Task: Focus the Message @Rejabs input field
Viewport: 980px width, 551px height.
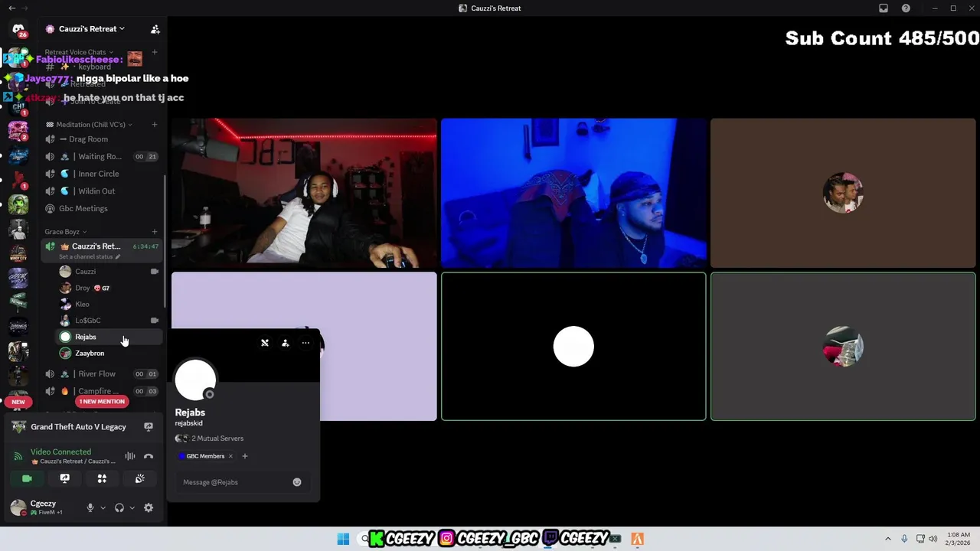Action: click(235, 482)
